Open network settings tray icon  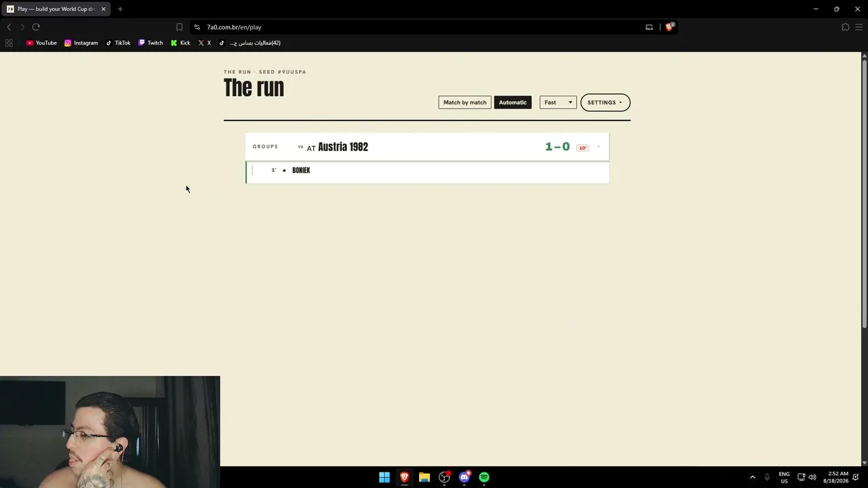801,477
